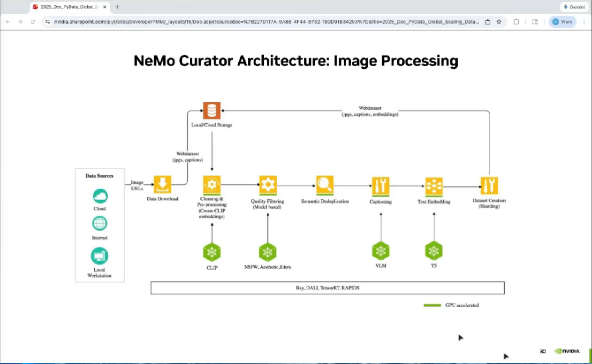
Task: Click the Text Embedding diagram icon
Action: click(x=434, y=186)
